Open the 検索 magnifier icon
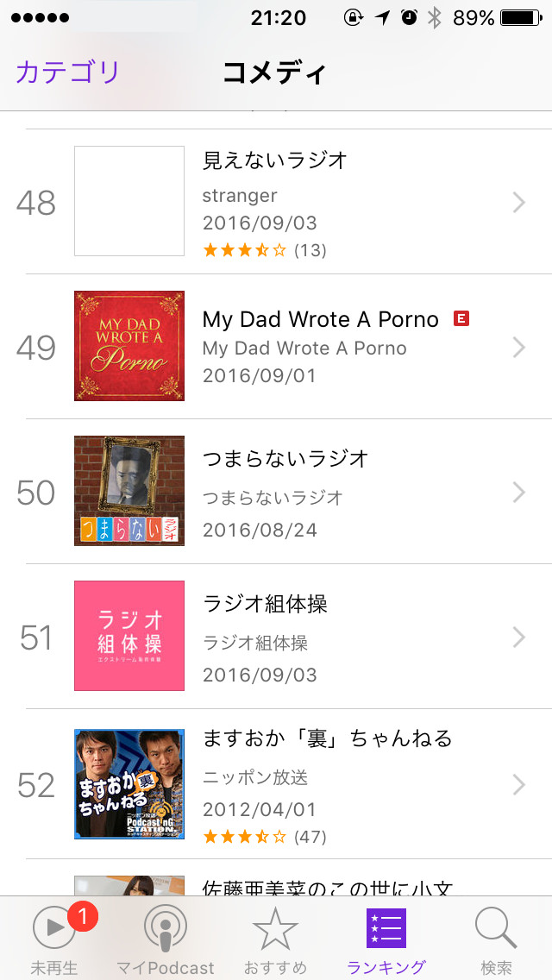Screen dimensions: 552x980 [496, 928]
